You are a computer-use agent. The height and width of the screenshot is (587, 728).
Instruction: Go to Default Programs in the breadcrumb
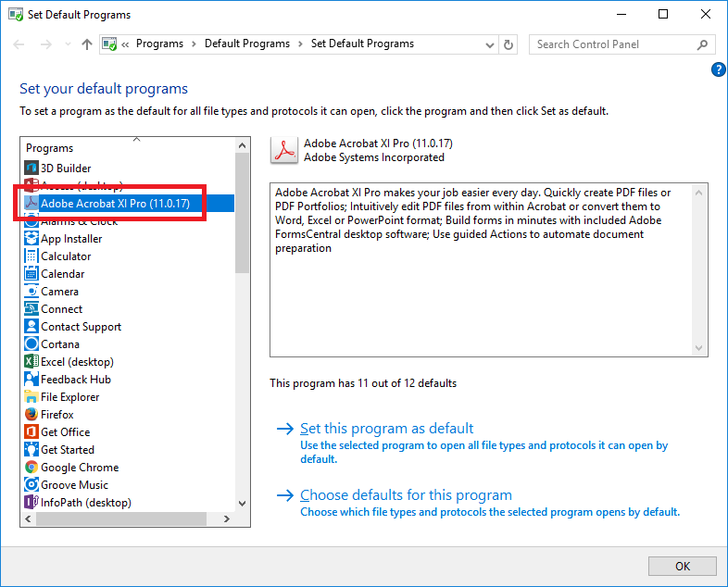click(x=247, y=44)
